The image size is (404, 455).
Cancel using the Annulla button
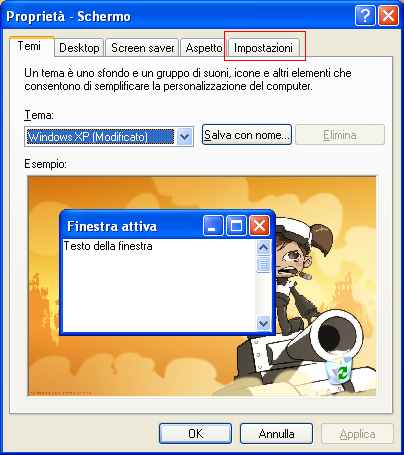276,433
